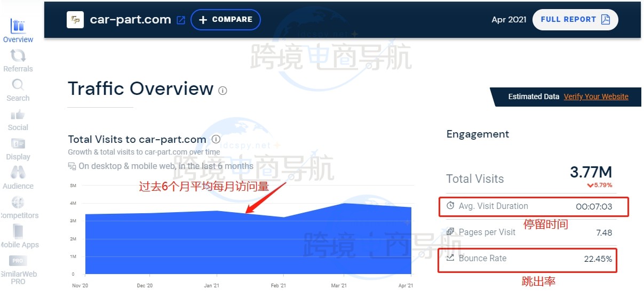Screen dimensions: 644x298
Task: Click the PDF icon in Full Report
Action: click(x=606, y=20)
